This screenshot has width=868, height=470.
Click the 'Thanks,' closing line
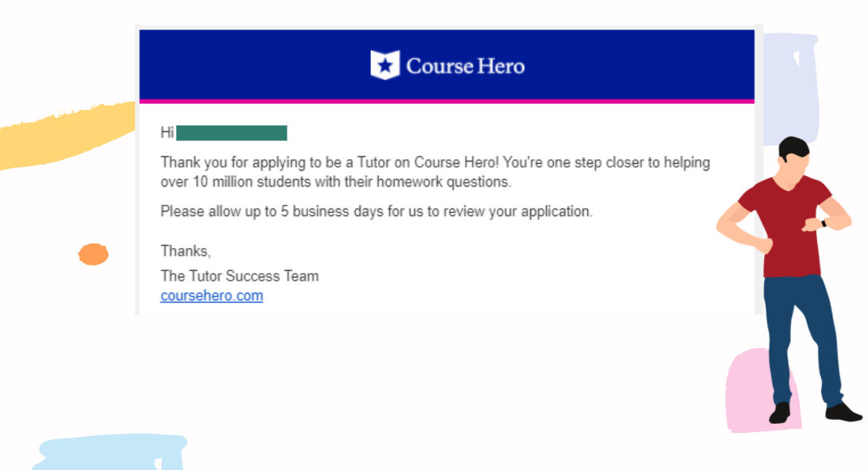pos(185,251)
